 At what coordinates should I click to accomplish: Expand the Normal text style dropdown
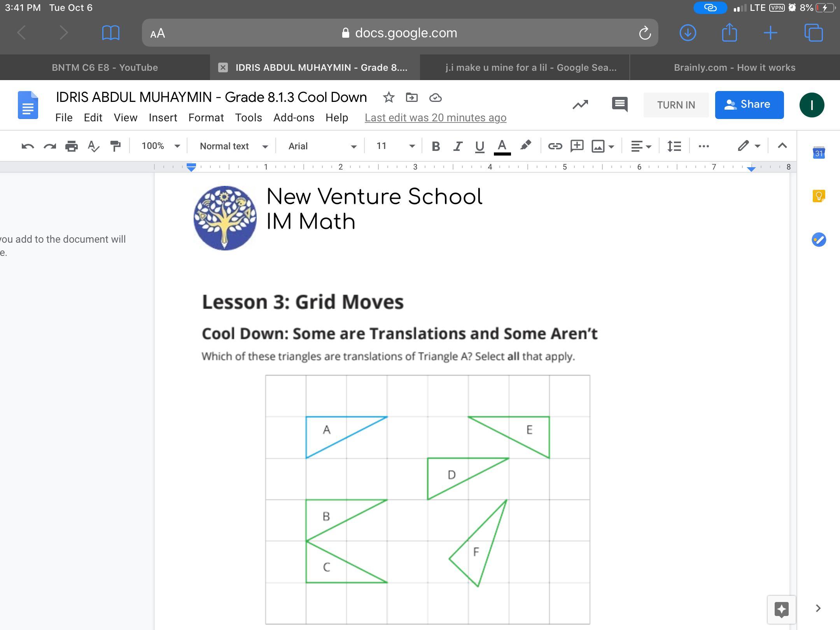(233, 146)
